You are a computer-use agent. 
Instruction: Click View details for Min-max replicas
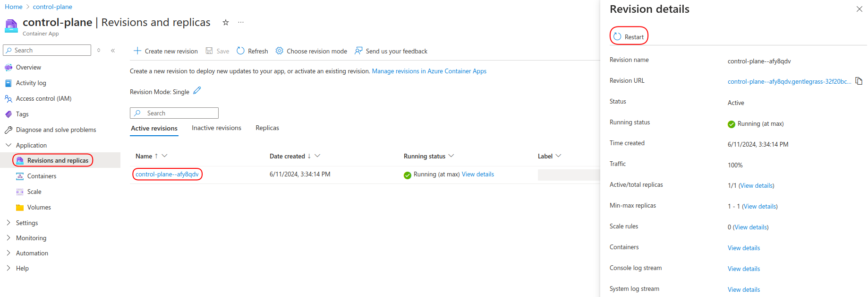[760, 206]
